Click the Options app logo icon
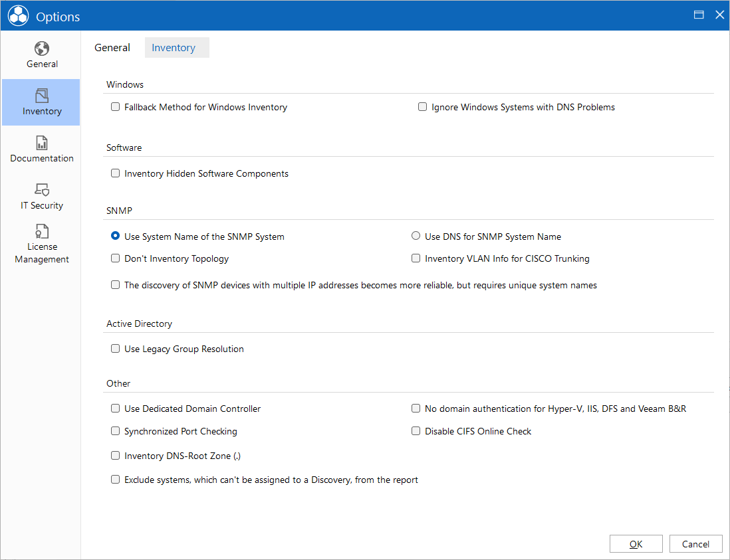The image size is (730, 560). (19, 16)
